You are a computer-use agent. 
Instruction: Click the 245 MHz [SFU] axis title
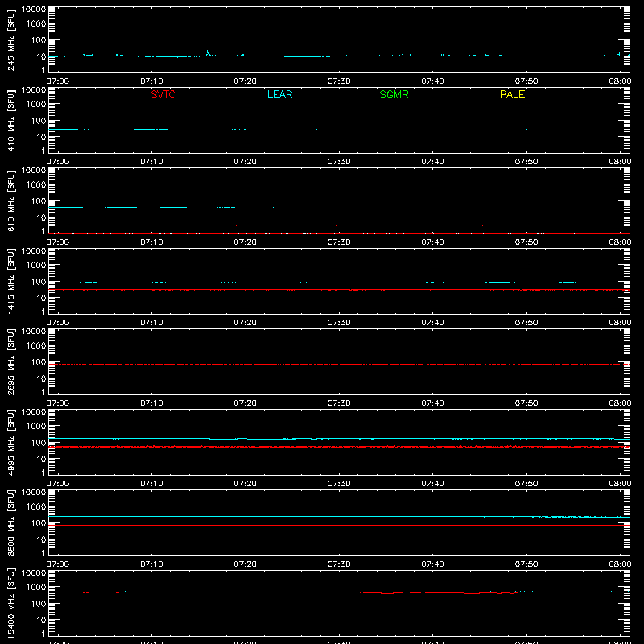[x=10, y=39]
